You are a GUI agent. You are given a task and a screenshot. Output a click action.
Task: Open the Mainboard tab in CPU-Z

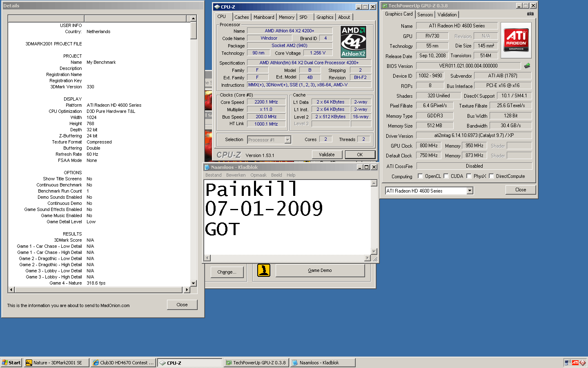(x=264, y=17)
